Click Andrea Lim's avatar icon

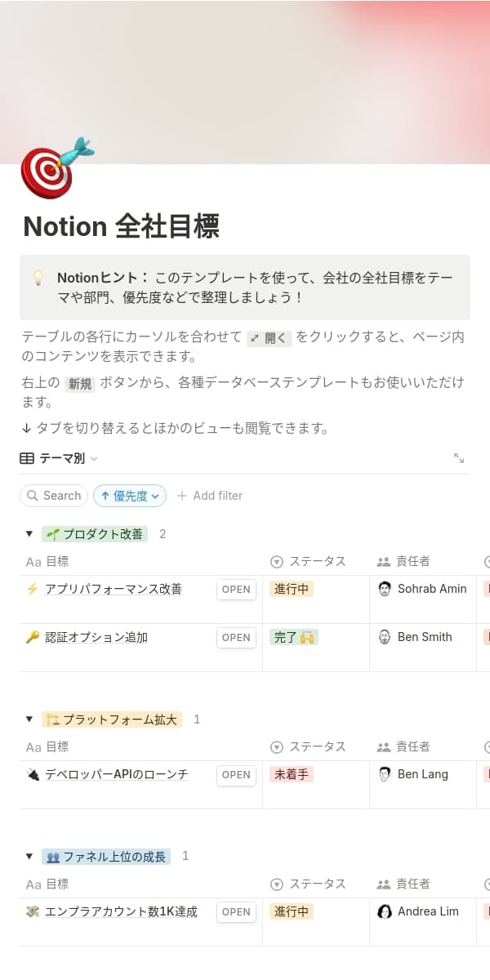click(x=385, y=911)
